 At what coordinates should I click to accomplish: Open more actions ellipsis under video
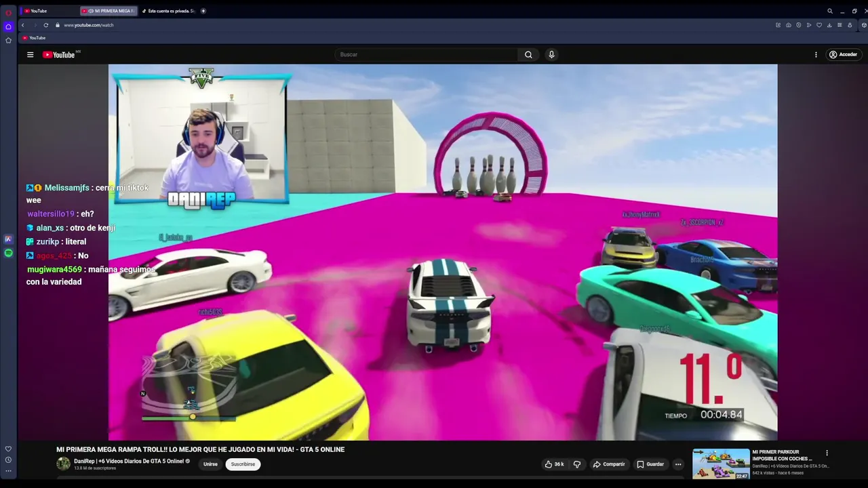(x=678, y=464)
